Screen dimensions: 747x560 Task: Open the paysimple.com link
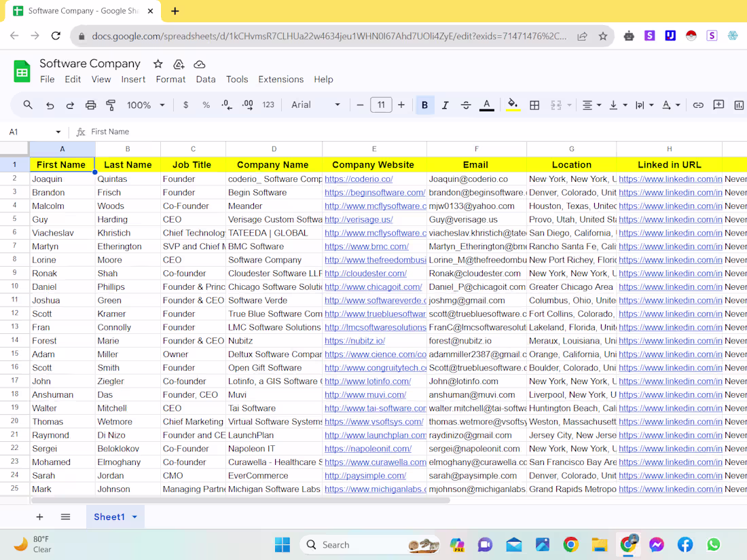point(365,476)
